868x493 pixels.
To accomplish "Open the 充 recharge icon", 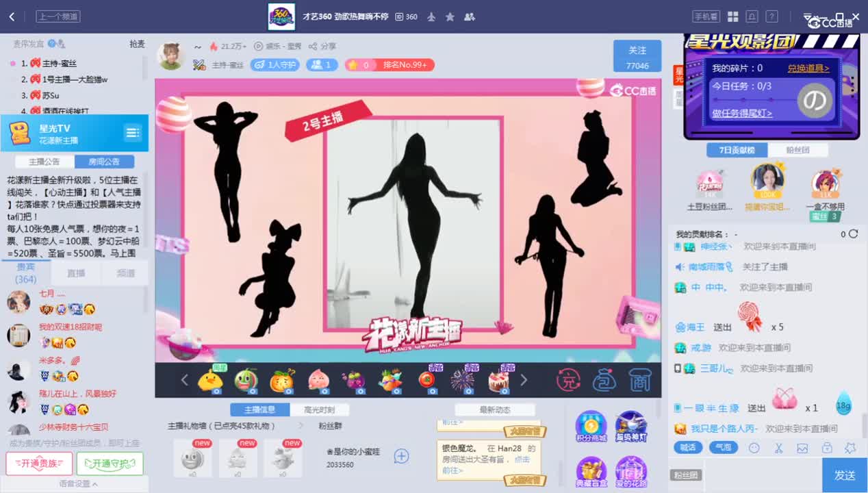I will 568,380.
